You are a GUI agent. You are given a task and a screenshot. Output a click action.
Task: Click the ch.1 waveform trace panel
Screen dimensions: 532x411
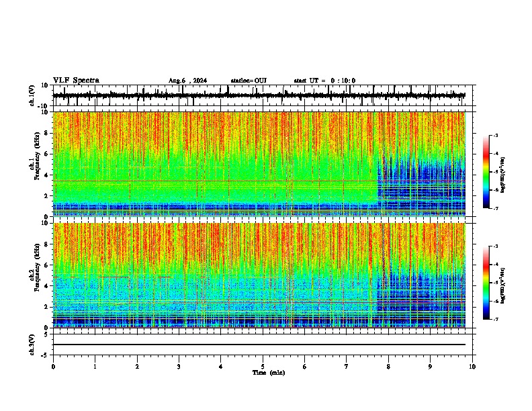coord(263,95)
